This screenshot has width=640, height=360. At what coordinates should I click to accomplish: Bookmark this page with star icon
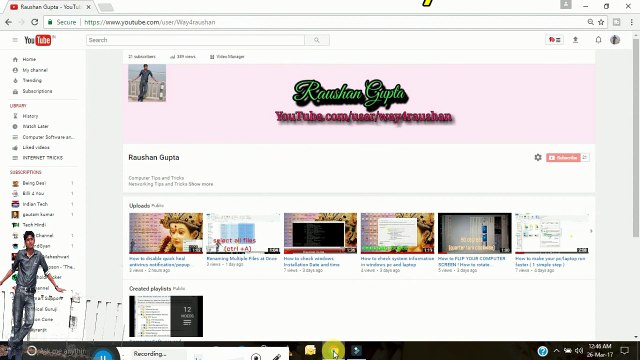(601, 22)
